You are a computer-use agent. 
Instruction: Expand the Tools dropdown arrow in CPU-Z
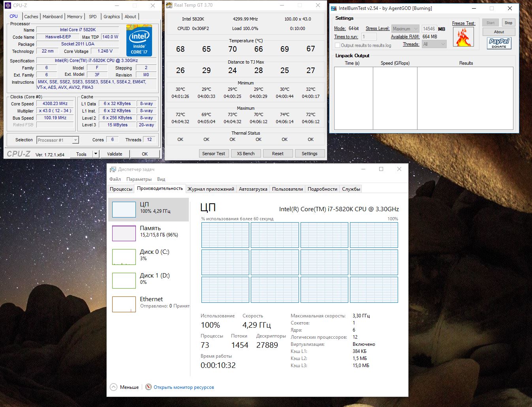(95, 154)
